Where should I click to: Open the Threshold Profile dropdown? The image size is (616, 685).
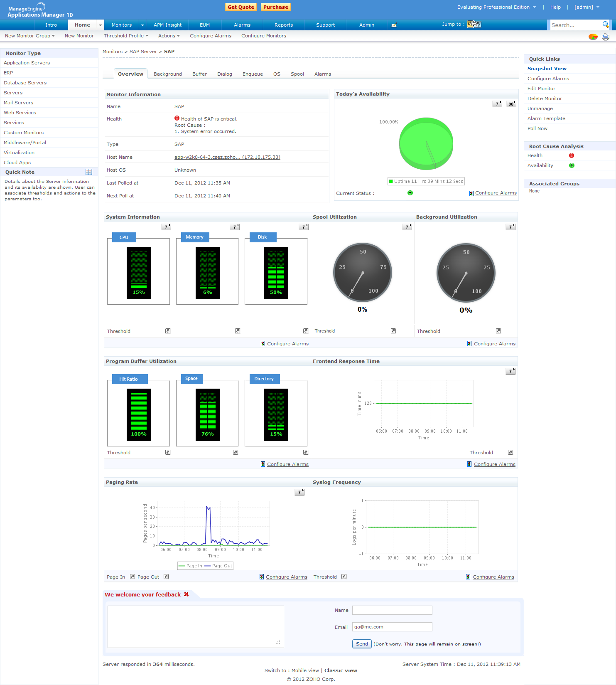pos(126,36)
